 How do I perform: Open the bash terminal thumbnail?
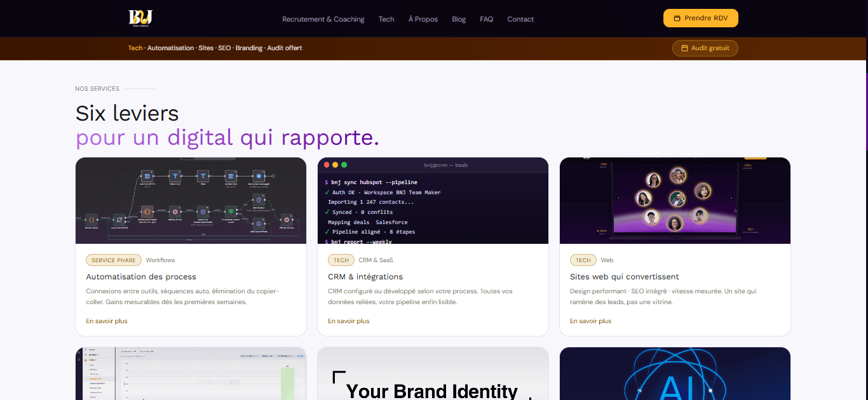coord(433,201)
